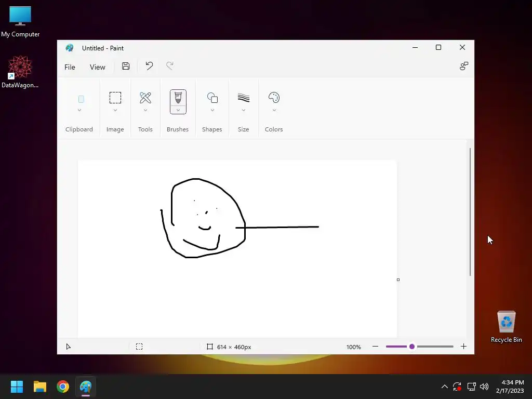Open the share/feedback icon at top right
This screenshot has height=399, width=532.
click(464, 66)
